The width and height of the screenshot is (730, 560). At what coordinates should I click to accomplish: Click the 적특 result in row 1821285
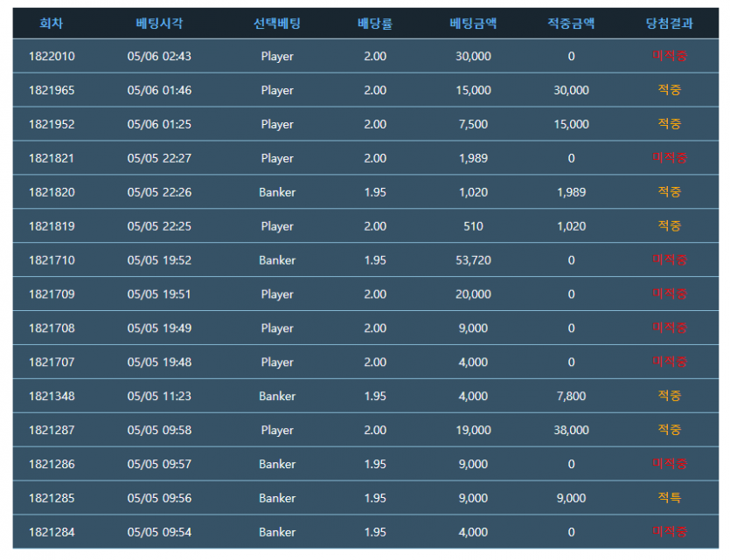point(670,497)
